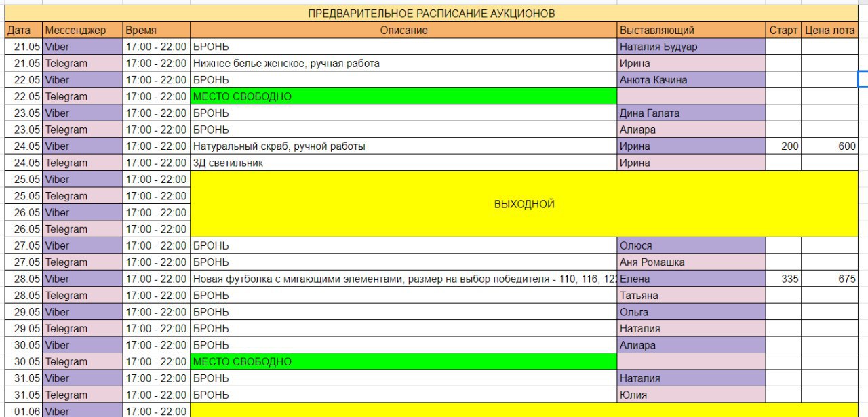Select the Татьяна cell

click(692, 296)
